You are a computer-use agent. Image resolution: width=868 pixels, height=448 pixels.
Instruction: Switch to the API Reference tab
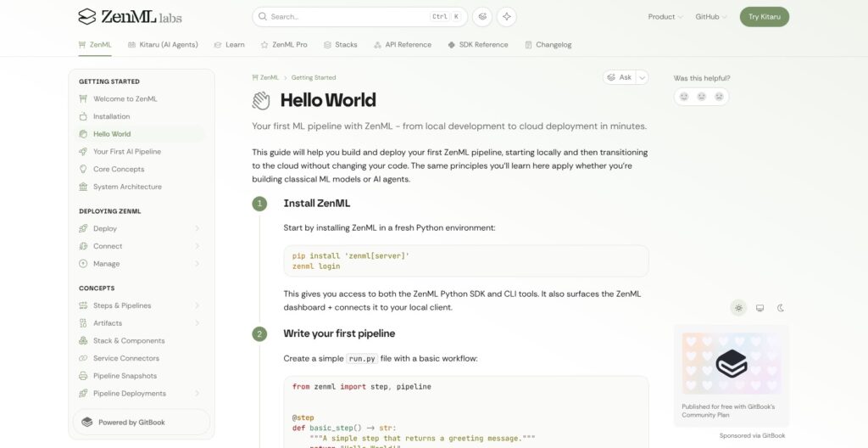tap(403, 45)
